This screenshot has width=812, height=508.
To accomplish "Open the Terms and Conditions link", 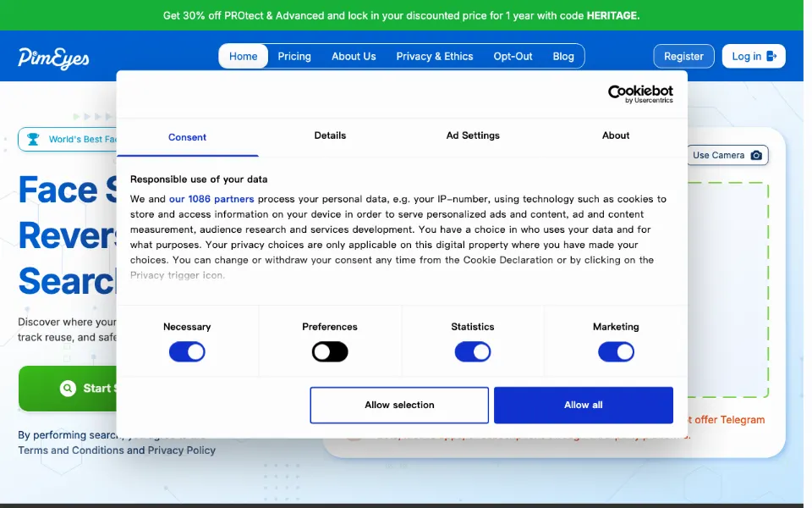I will [x=71, y=450].
